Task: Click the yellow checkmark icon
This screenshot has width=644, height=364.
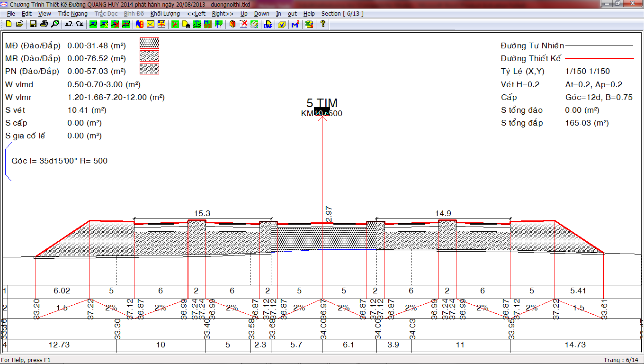Action: (x=282, y=24)
